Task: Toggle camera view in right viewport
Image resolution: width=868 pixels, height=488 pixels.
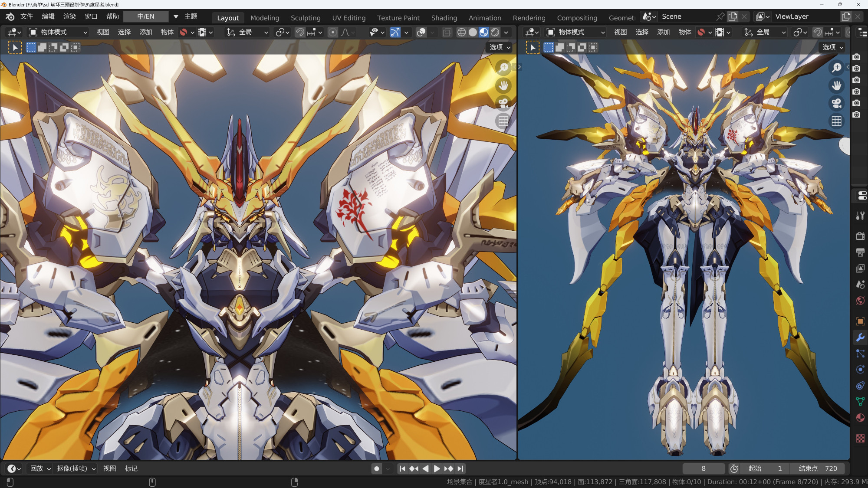Action: [836, 103]
